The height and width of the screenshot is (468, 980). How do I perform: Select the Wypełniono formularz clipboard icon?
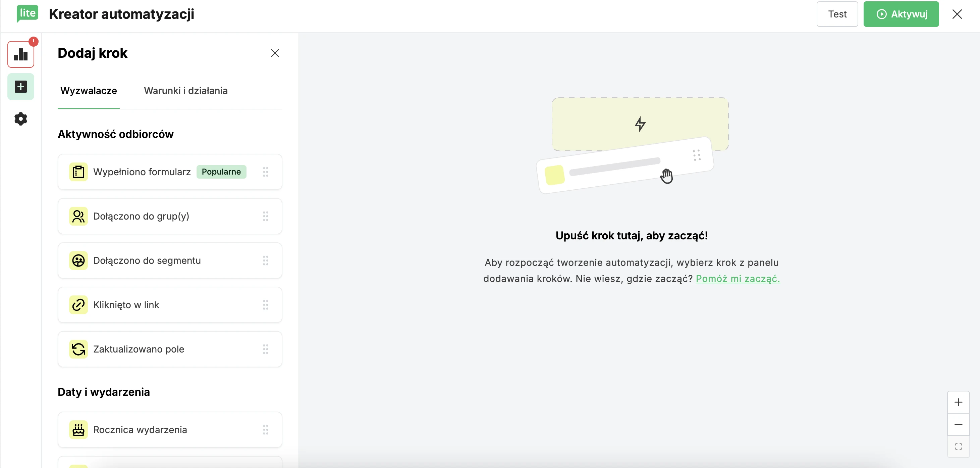[78, 172]
